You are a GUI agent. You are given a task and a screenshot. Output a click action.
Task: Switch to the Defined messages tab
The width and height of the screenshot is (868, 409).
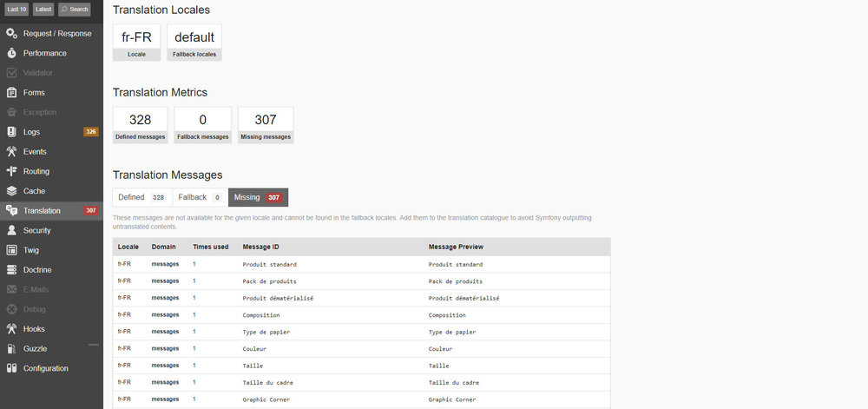tap(142, 198)
